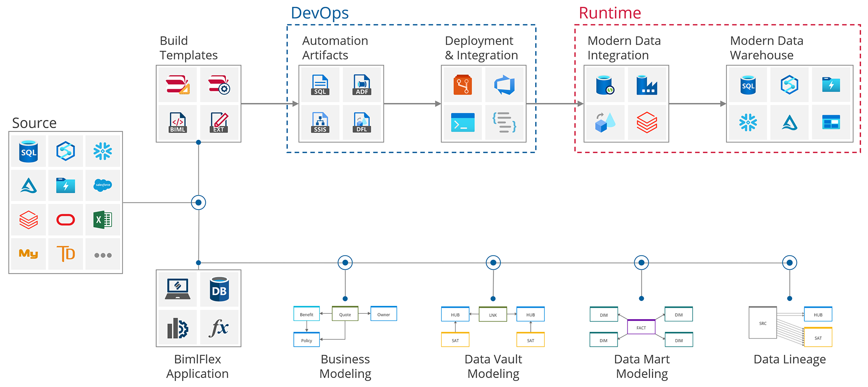The height and width of the screenshot is (387, 868).
Task: Select the ruler template icon in Build Templates
Action: (x=178, y=85)
